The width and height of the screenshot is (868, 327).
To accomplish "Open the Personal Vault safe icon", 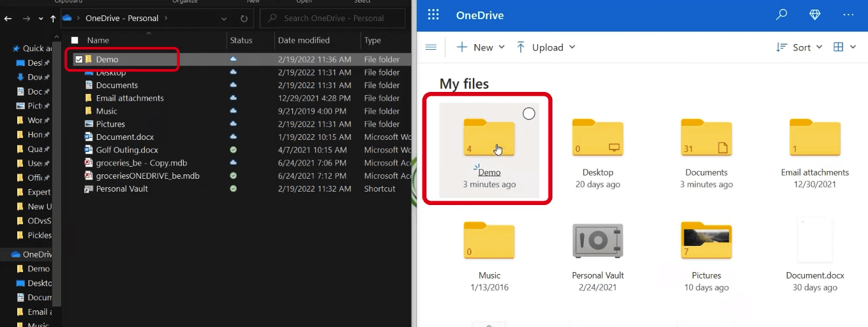I will [x=598, y=241].
